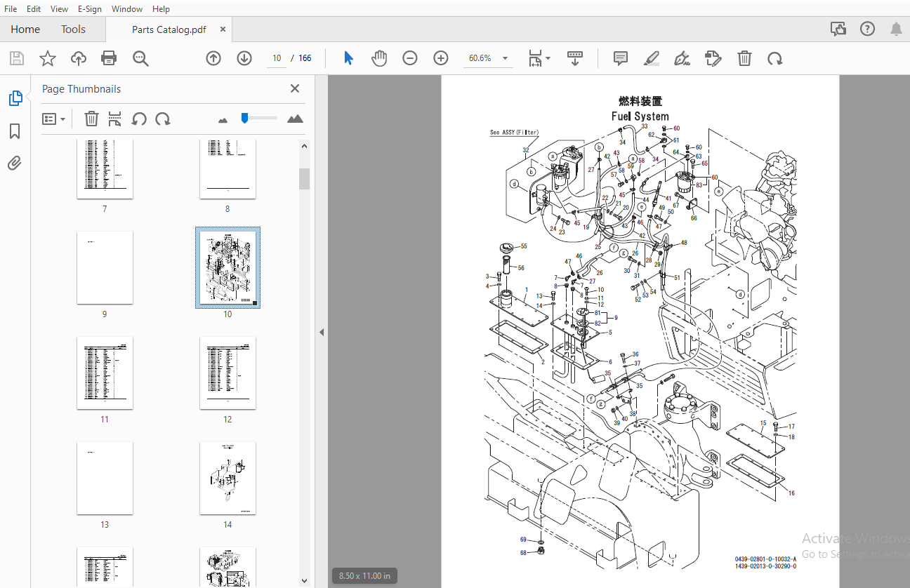Open the File menu
This screenshot has height=588, width=910.
[x=11, y=8]
